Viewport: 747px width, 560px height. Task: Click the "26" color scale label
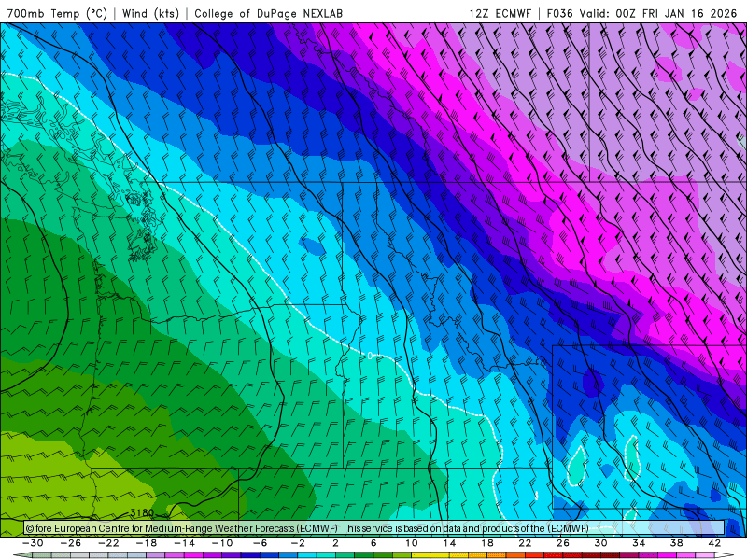tap(563, 543)
